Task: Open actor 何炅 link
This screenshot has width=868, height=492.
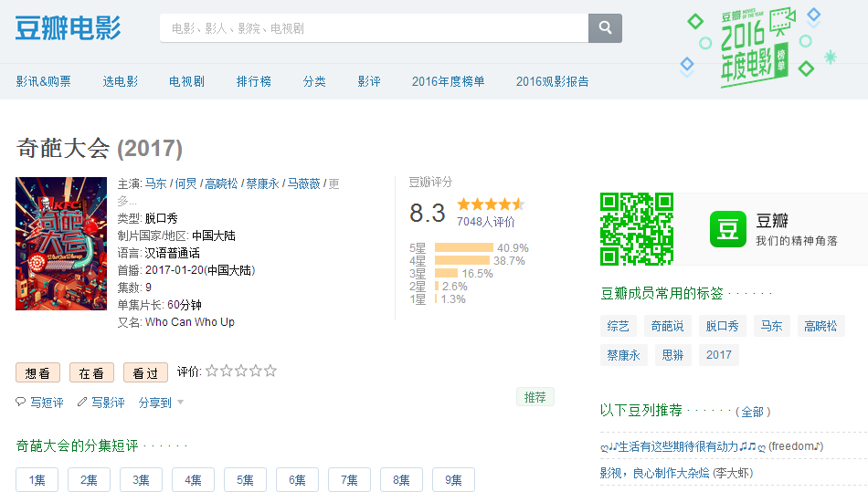Action: [185, 183]
